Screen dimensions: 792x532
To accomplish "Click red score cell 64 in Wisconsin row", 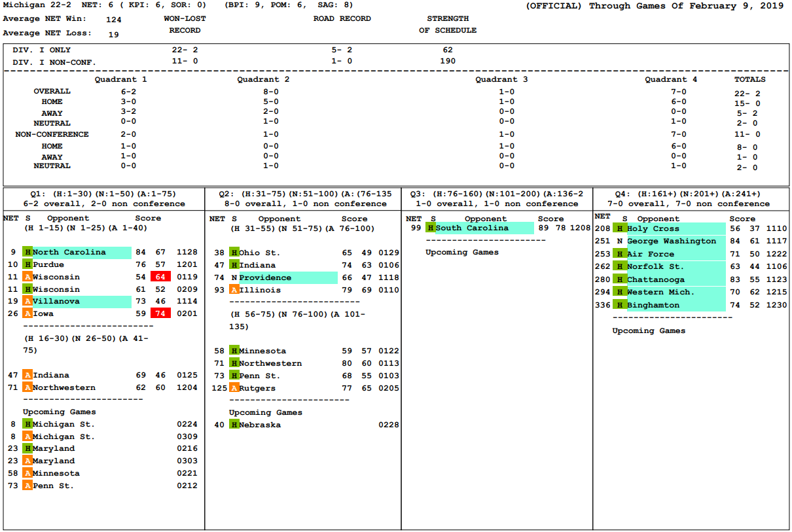I will click(160, 277).
